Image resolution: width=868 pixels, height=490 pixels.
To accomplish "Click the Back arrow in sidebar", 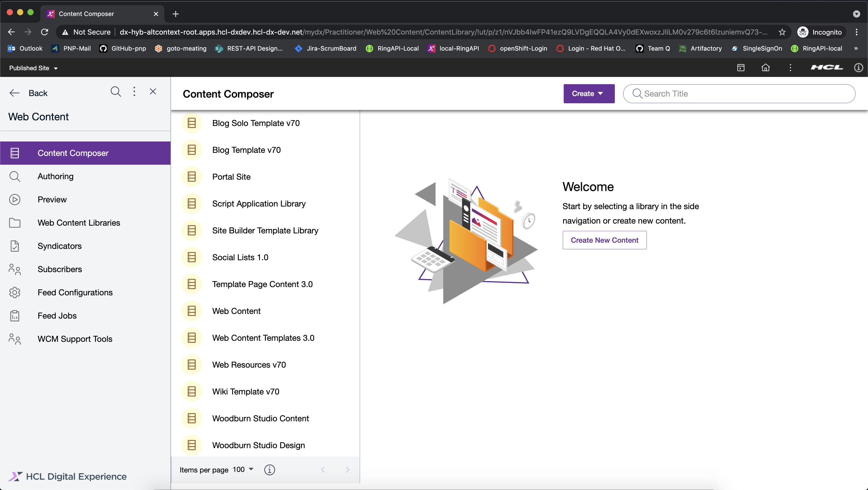I will tap(14, 93).
